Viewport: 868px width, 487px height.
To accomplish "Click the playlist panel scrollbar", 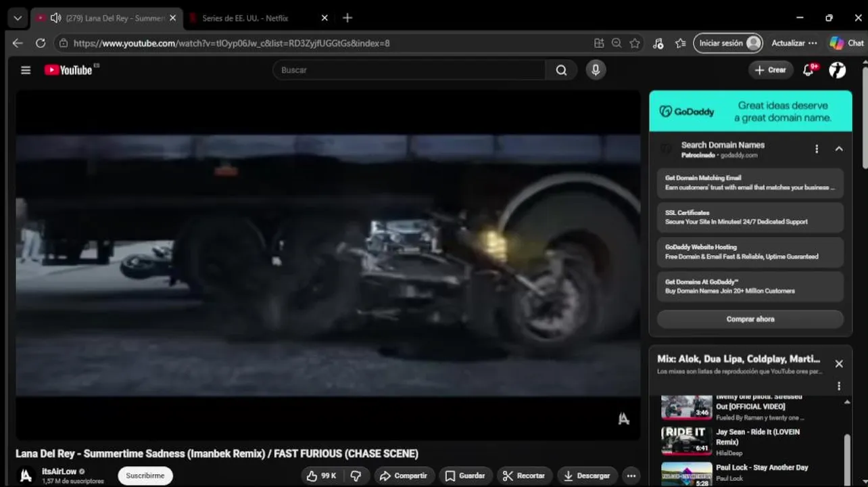I will click(848, 460).
